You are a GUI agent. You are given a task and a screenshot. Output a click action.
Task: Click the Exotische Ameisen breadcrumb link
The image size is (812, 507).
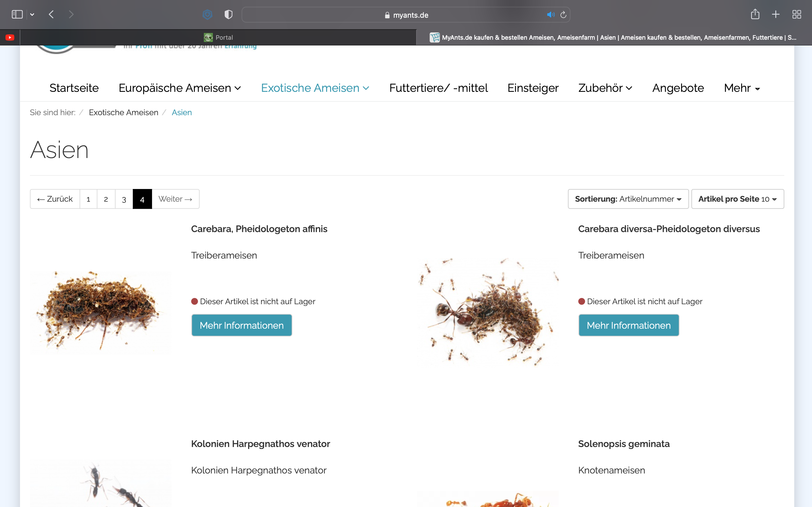[123, 112]
